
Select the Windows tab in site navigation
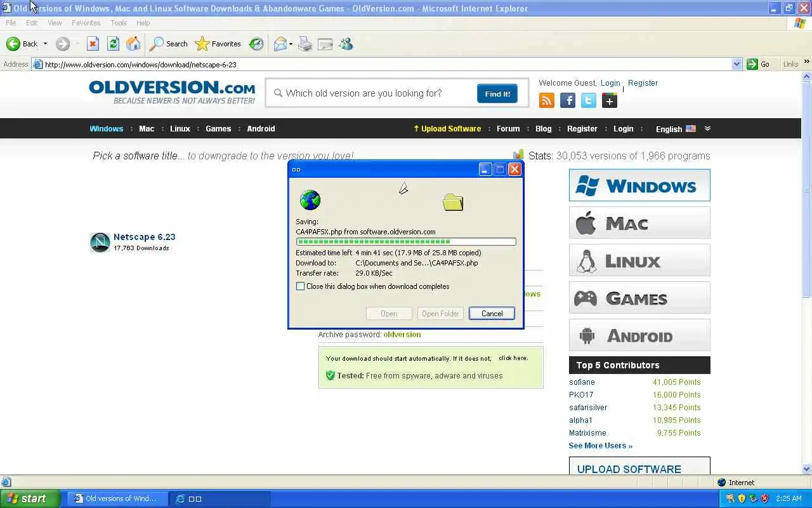click(x=106, y=128)
